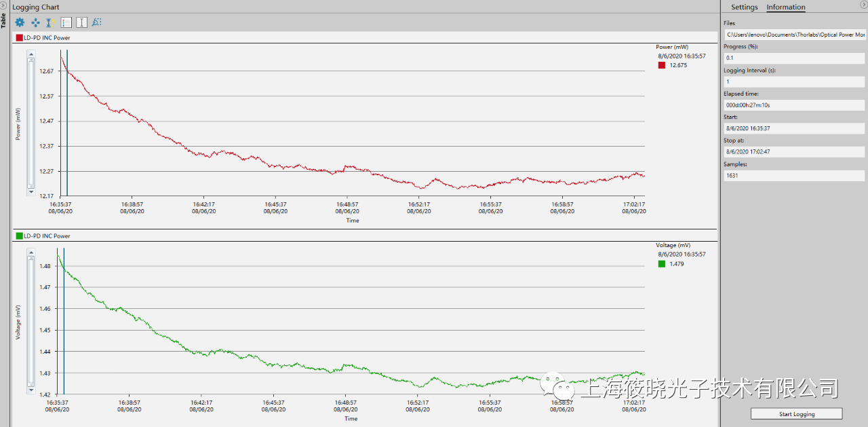
Task: Click green swatch beside 1.479 value
Action: coord(662,264)
